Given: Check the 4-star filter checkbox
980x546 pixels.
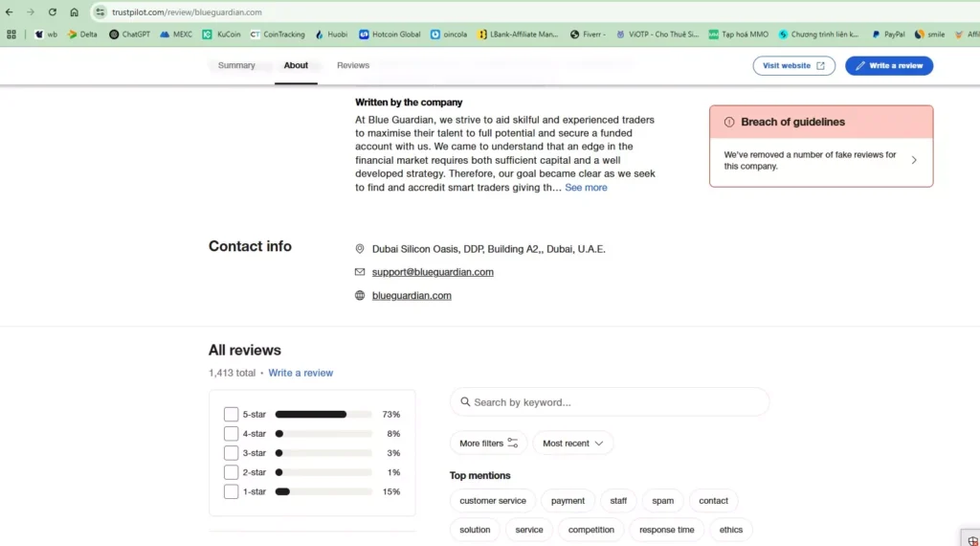Looking at the screenshot, I should (231, 433).
